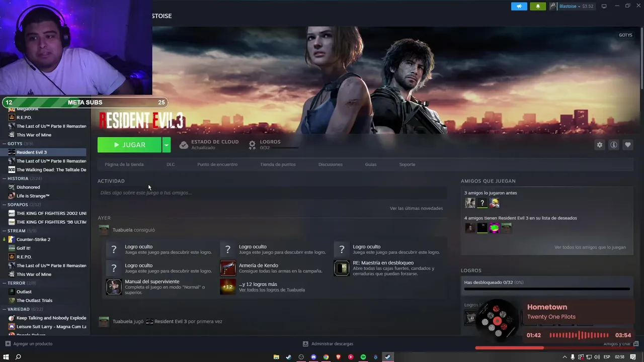Open the announcements megaphone button
Image resolution: width=644 pixels, height=362 pixels.
pos(519,6)
